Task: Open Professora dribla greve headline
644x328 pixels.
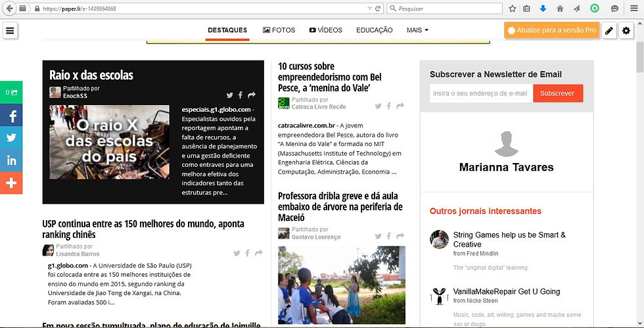Action: [x=340, y=207]
